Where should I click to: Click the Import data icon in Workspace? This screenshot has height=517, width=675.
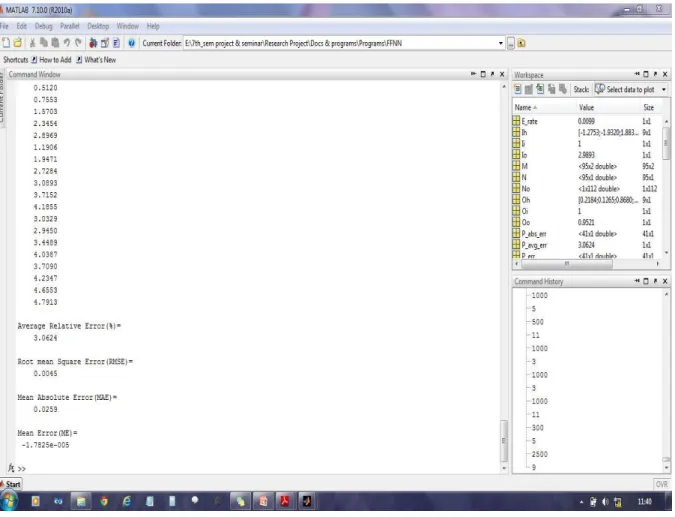click(540, 89)
